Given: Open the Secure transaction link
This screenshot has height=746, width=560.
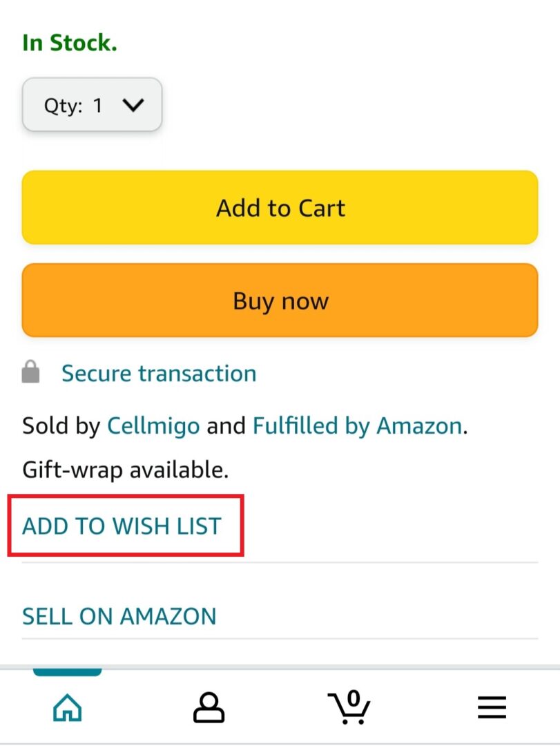Looking at the screenshot, I should click(158, 373).
